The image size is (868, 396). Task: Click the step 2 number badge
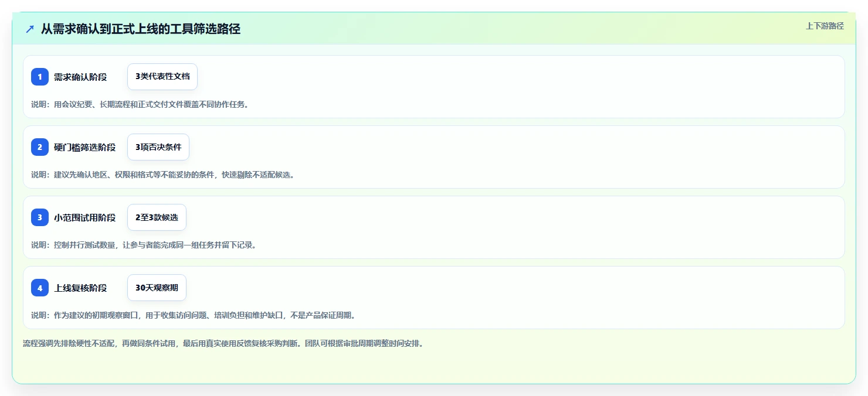pyautogui.click(x=40, y=147)
